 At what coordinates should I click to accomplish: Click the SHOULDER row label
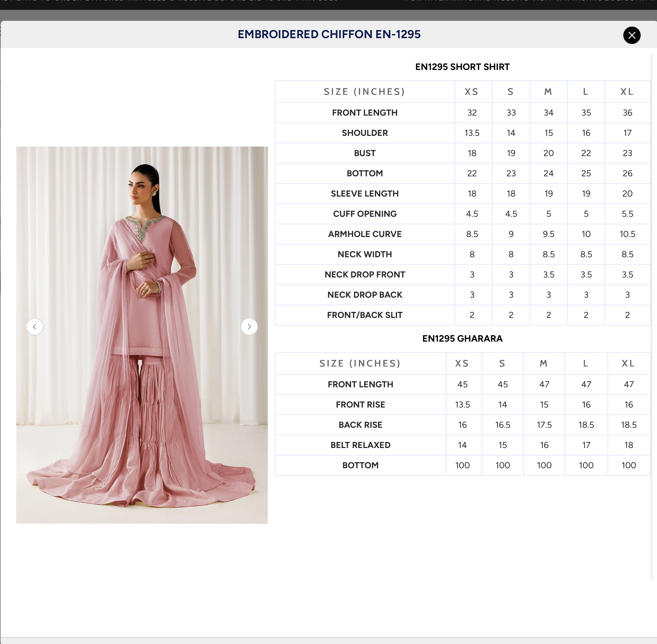365,133
